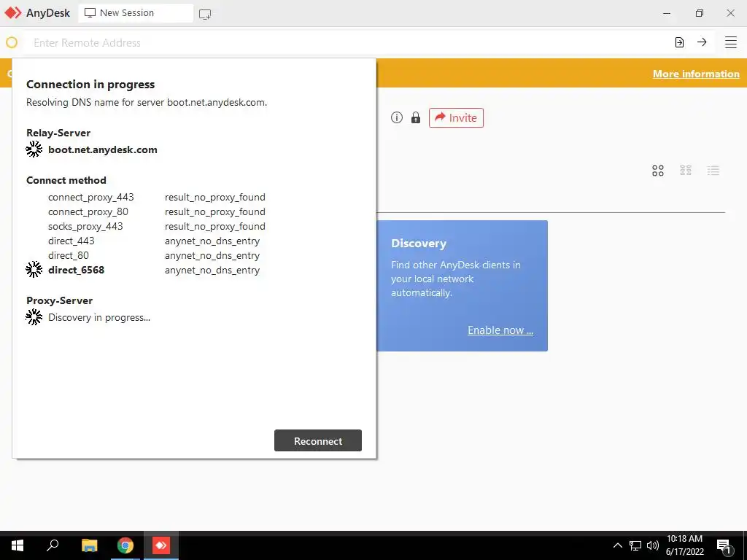Click Enable now link in Discovery card
Screen dimensions: 747x560
coord(500,330)
